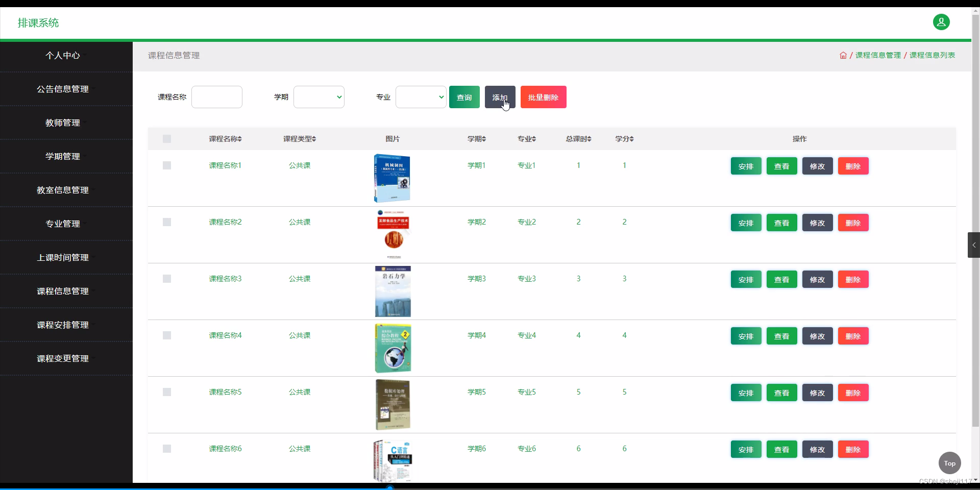Click 课程信息列表 breadcrumb link
The height and width of the screenshot is (490, 980).
933,55
